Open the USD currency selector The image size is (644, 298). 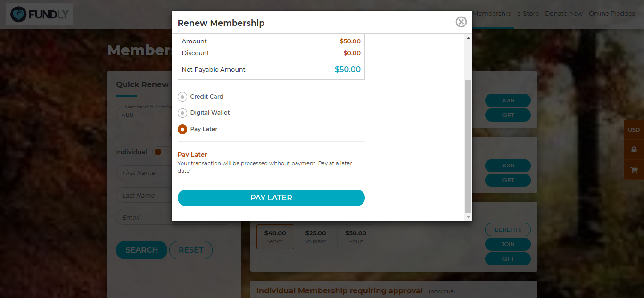click(634, 130)
